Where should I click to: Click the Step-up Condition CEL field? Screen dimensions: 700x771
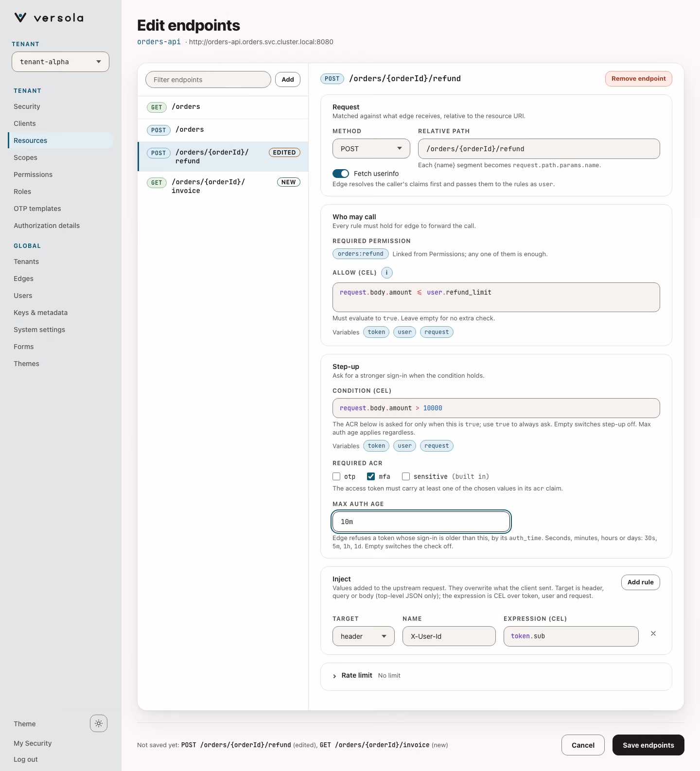click(x=496, y=408)
